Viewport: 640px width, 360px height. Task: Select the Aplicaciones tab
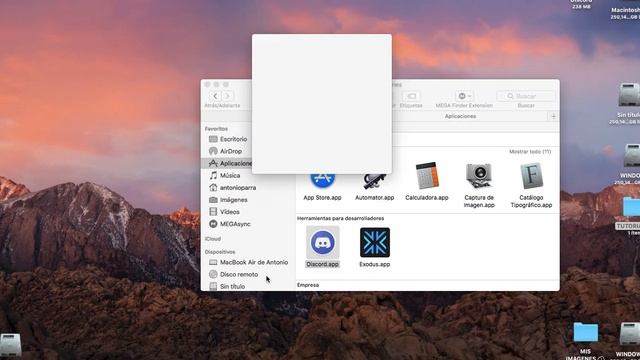pyautogui.click(x=460, y=116)
